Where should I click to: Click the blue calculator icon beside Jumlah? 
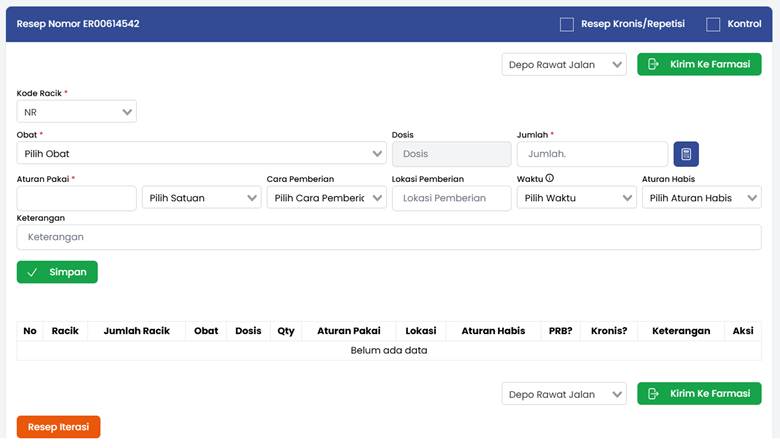pyautogui.click(x=686, y=154)
